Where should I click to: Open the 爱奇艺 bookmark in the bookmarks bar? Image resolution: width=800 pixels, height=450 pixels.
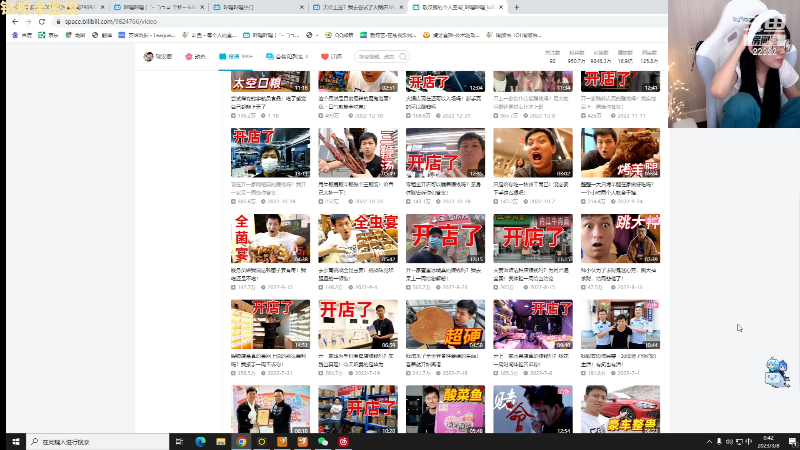tap(388, 35)
